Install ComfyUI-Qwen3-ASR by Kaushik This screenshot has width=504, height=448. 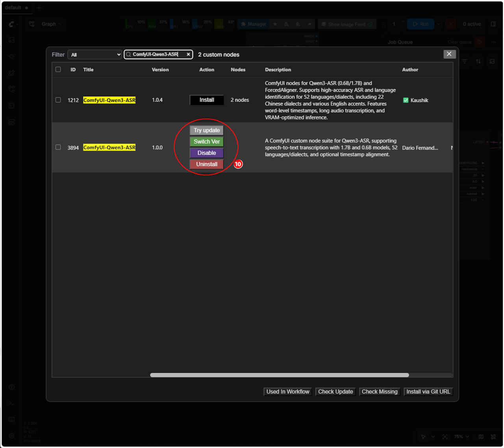[x=207, y=100]
